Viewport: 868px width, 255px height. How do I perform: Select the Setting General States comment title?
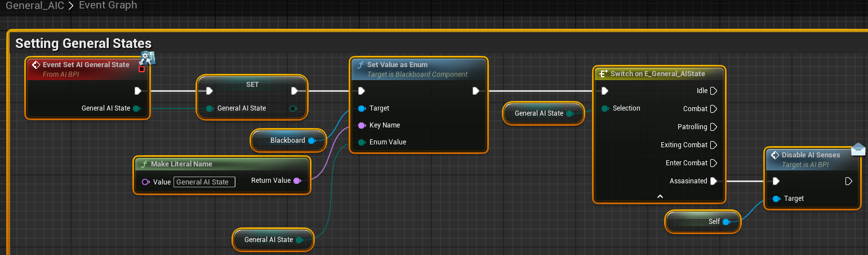[83, 43]
